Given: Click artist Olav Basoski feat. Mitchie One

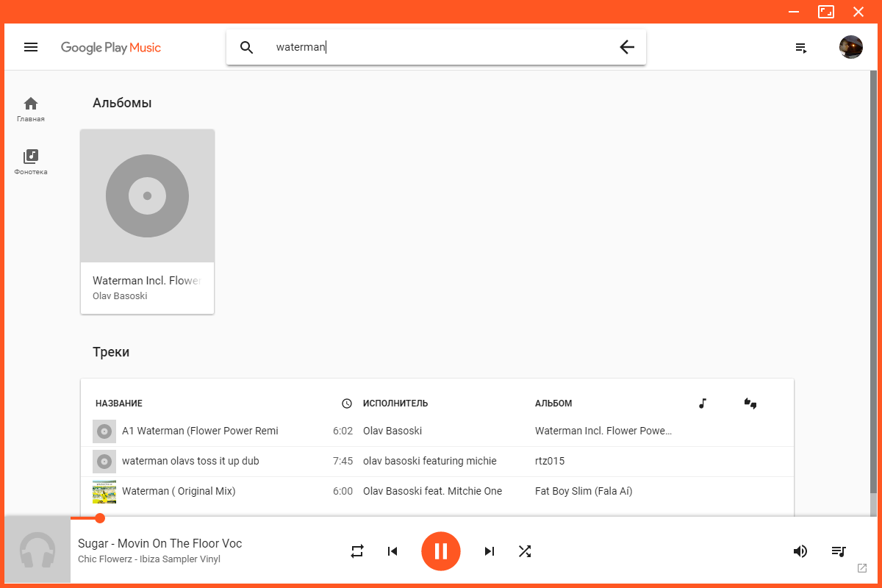Looking at the screenshot, I should tap(433, 491).
